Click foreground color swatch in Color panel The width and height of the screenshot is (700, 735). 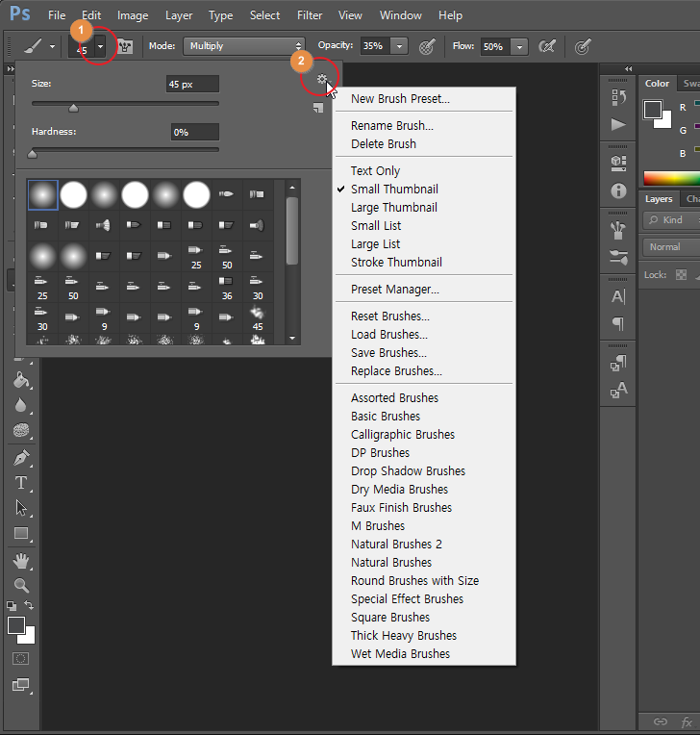coord(652,110)
